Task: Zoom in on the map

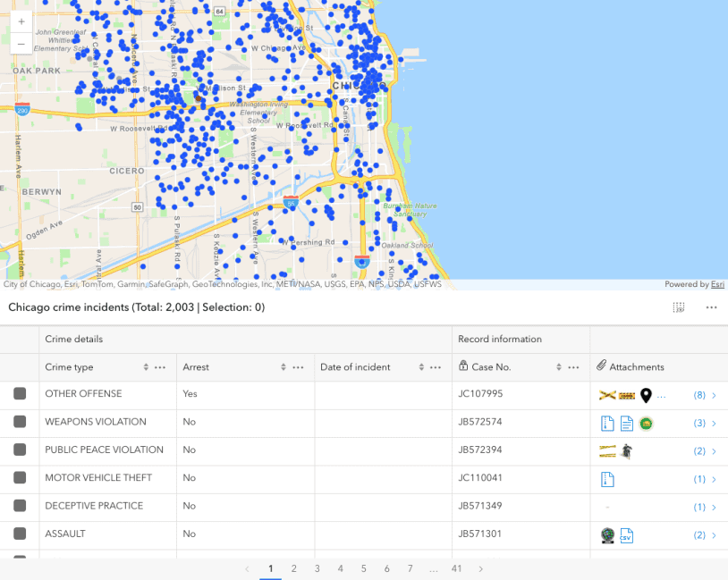Action: click(21, 21)
